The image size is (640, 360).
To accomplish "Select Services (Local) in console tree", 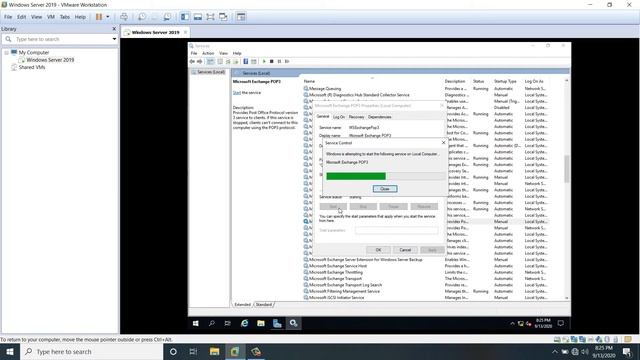I will click(x=211, y=72).
